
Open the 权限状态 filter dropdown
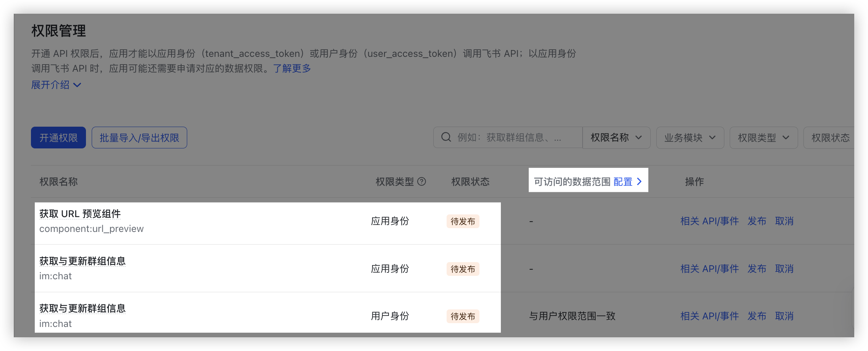pyautogui.click(x=830, y=138)
